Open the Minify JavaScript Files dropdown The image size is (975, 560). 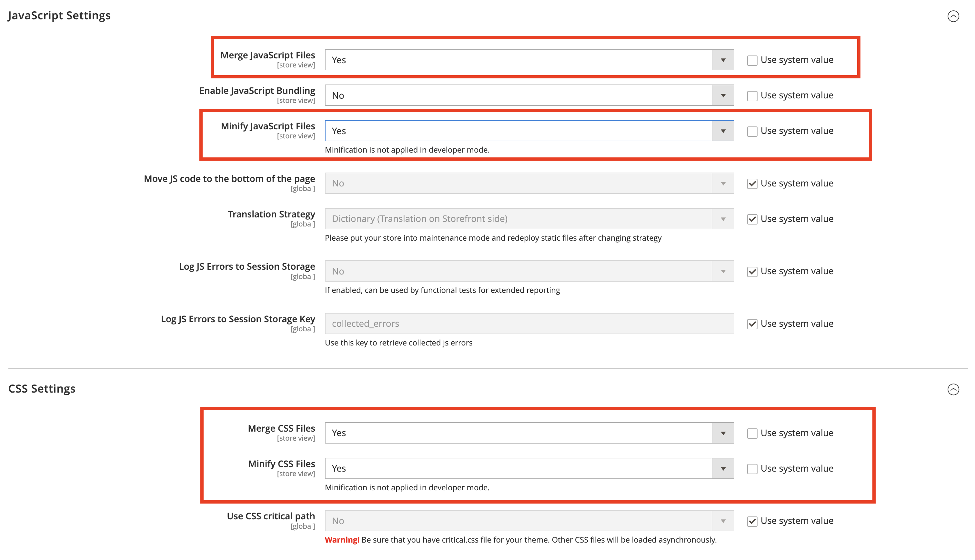723,131
